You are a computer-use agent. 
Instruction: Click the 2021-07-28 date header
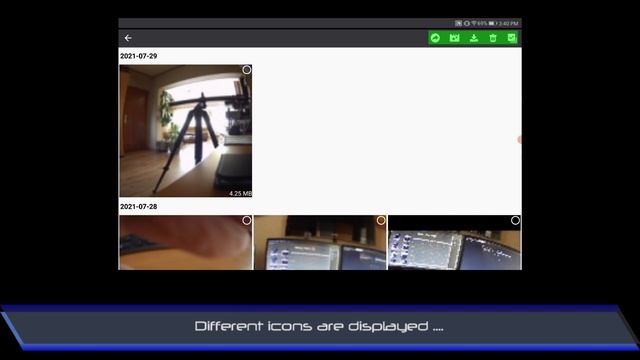138,207
